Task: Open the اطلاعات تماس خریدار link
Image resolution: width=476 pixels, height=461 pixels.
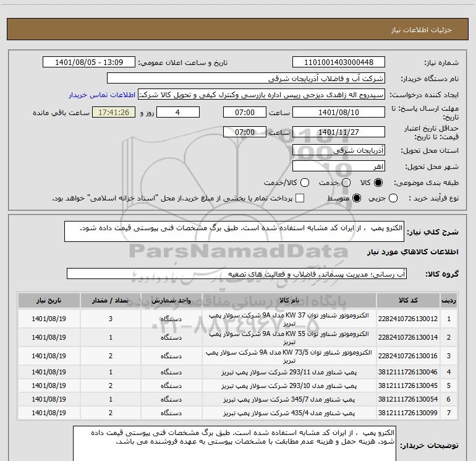Action: pos(102,95)
